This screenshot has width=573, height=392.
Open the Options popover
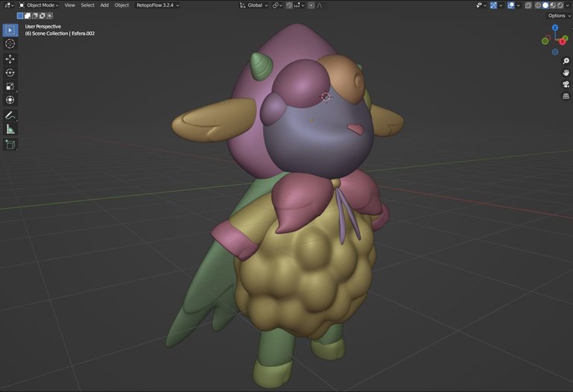pos(559,16)
